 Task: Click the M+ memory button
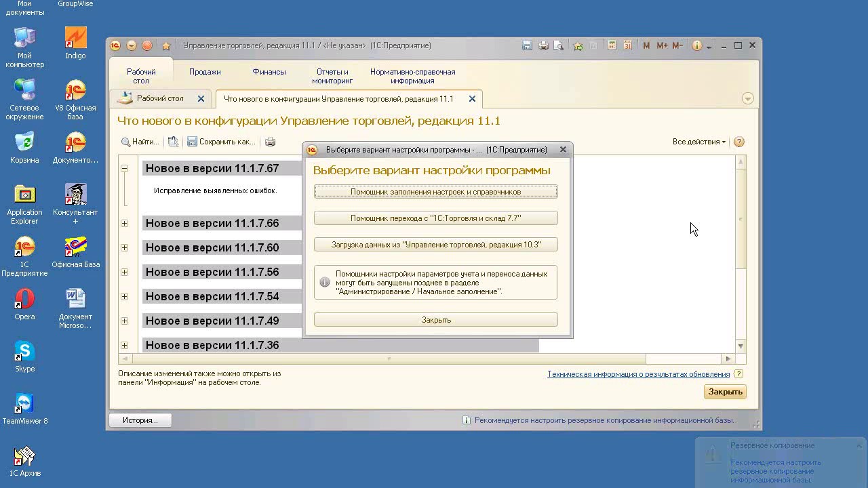(661, 46)
